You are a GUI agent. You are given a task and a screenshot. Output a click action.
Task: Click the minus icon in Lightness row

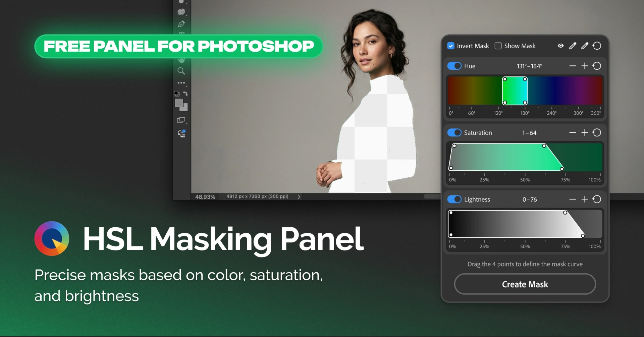(x=573, y=200)
